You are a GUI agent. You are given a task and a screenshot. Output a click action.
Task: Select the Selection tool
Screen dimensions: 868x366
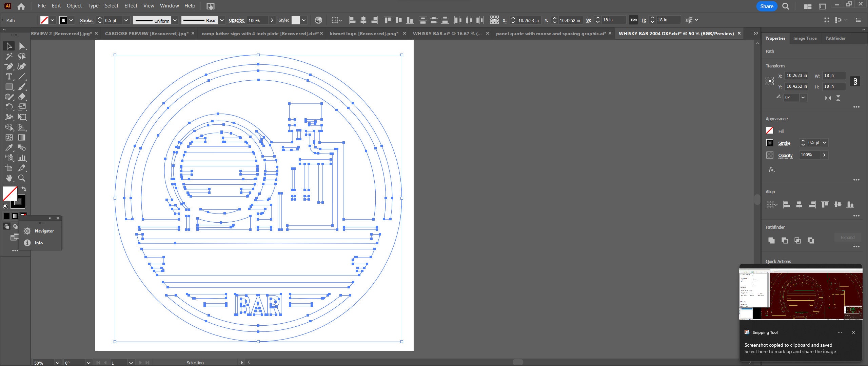click(x=9, y=46)
